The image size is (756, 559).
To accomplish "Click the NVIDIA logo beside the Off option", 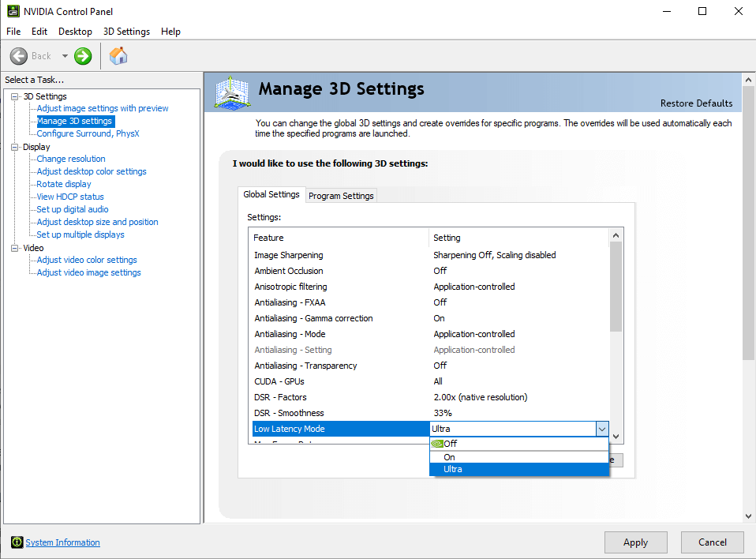I will tap(438, 443).
